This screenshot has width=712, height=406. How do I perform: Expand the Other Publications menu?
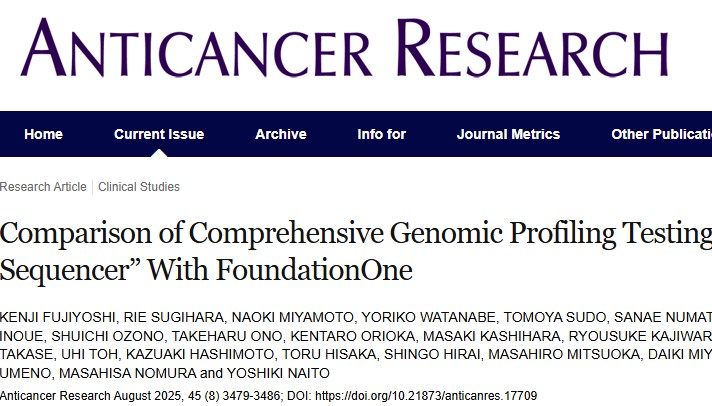662,134
